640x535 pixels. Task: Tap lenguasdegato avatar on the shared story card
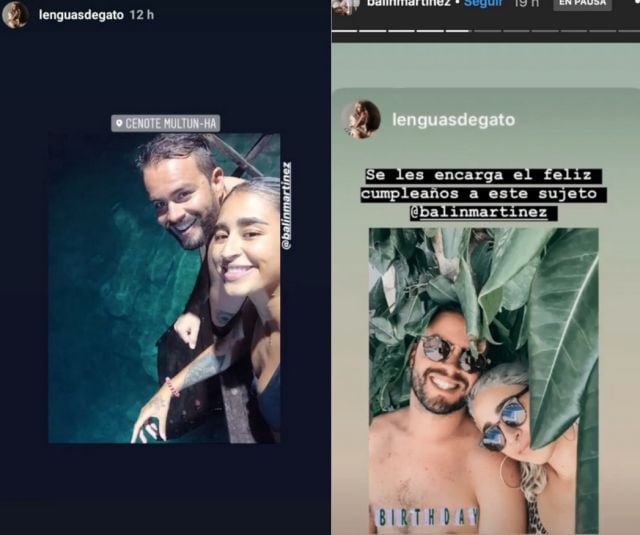pos(361,120)
